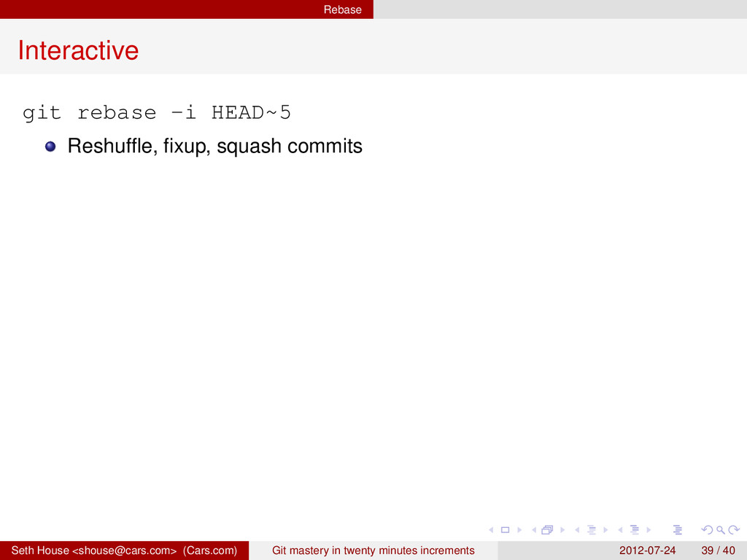Click the git rebase -i HEAD~5 command
Viewport: 747px width, 560px height.
coord(157,113)
